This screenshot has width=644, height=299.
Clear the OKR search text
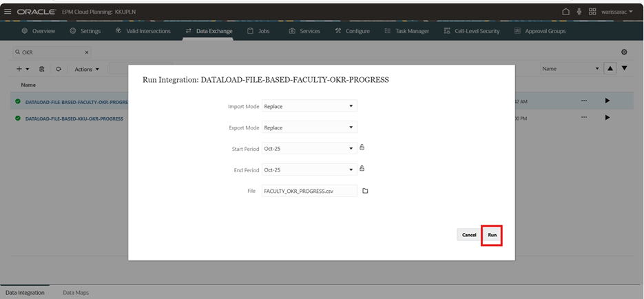[87, 52]
